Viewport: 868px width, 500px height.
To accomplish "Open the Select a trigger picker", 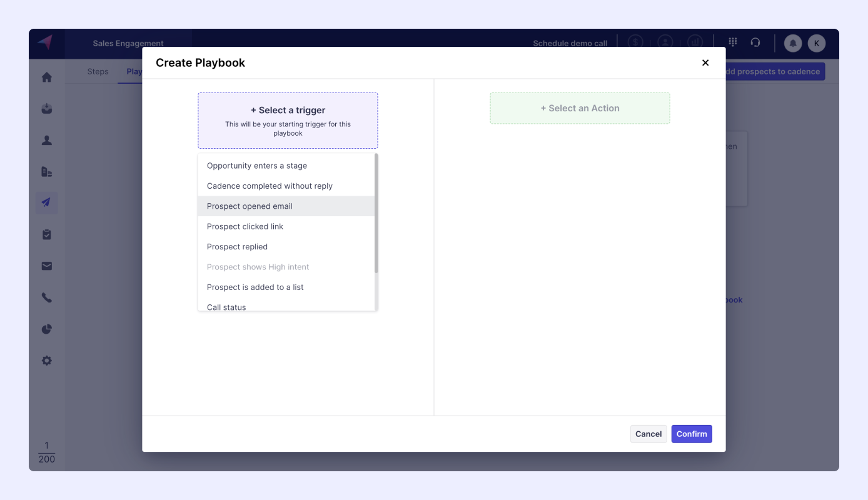I will (x=287, y=119).
